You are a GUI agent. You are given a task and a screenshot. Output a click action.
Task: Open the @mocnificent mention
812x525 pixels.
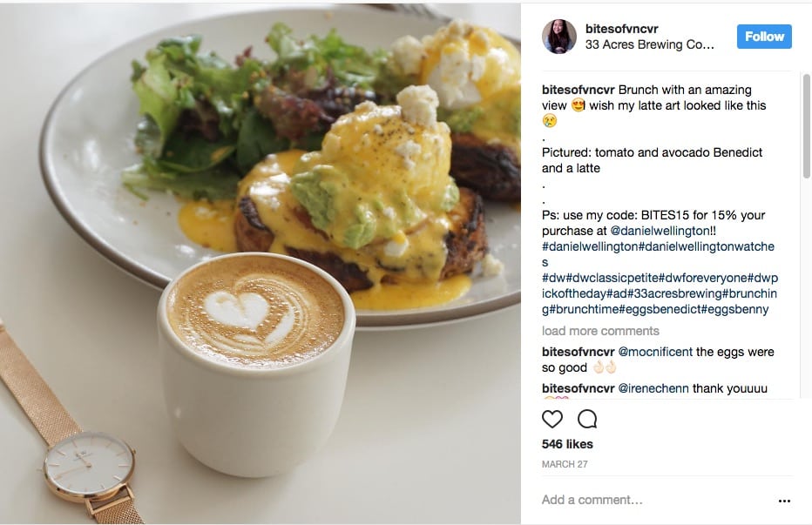click(x=655, y=352)
